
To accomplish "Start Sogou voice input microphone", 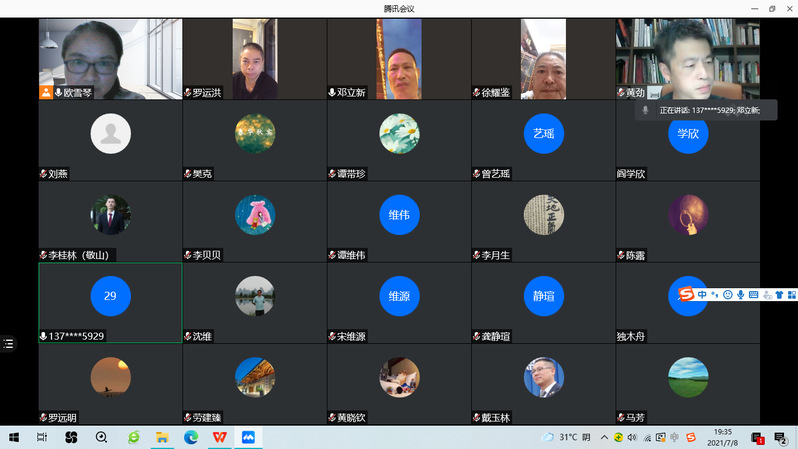I will pyautogui.click(x=740, y=295).
